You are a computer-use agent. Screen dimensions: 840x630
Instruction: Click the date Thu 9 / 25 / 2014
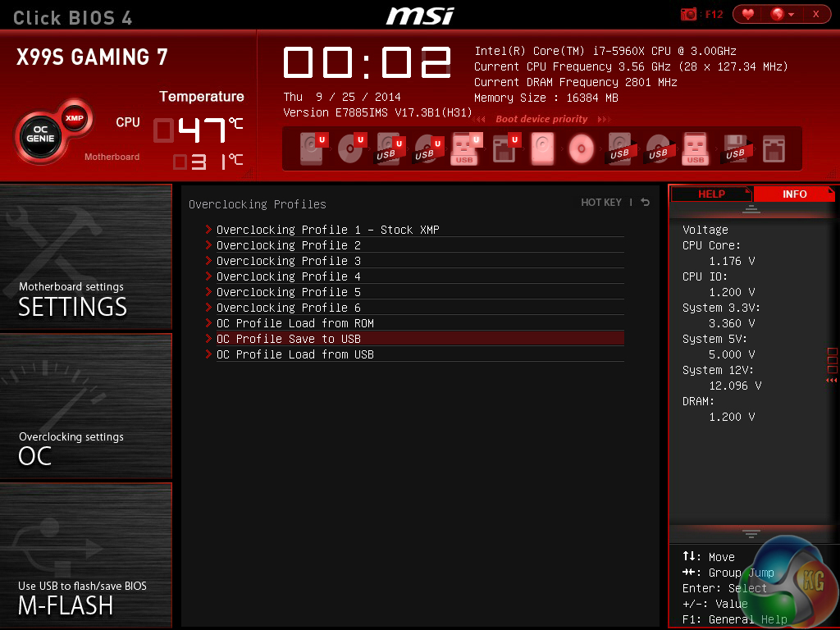[x=342, y=97]
